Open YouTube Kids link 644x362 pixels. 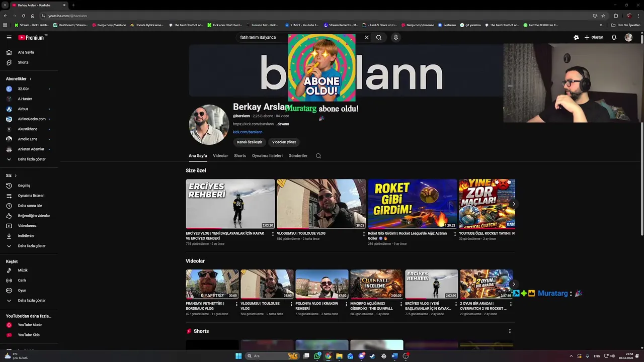(x=29, y=335)
